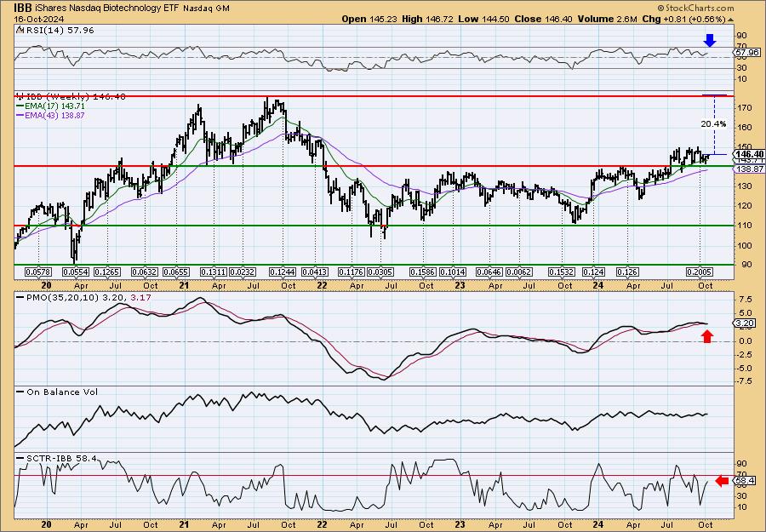Click the Low 144.50 value
Screen dimensions: 766x532
(483, 19)
